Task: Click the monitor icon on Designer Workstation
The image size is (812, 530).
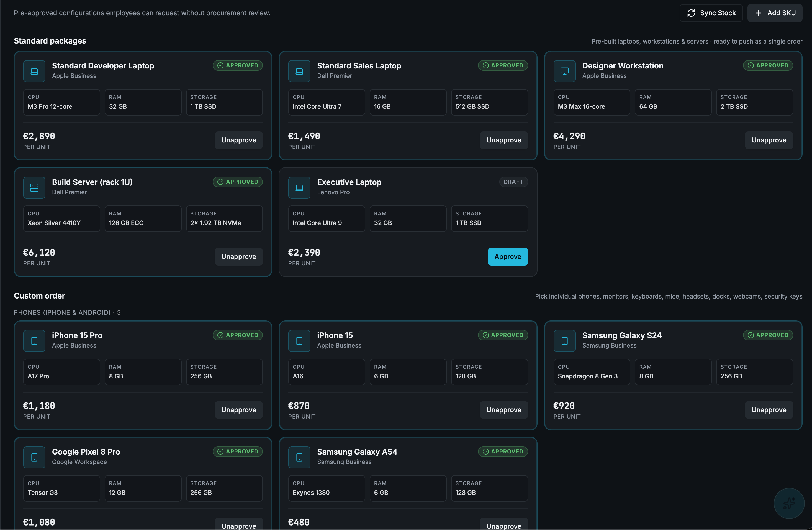Action: 565,71
